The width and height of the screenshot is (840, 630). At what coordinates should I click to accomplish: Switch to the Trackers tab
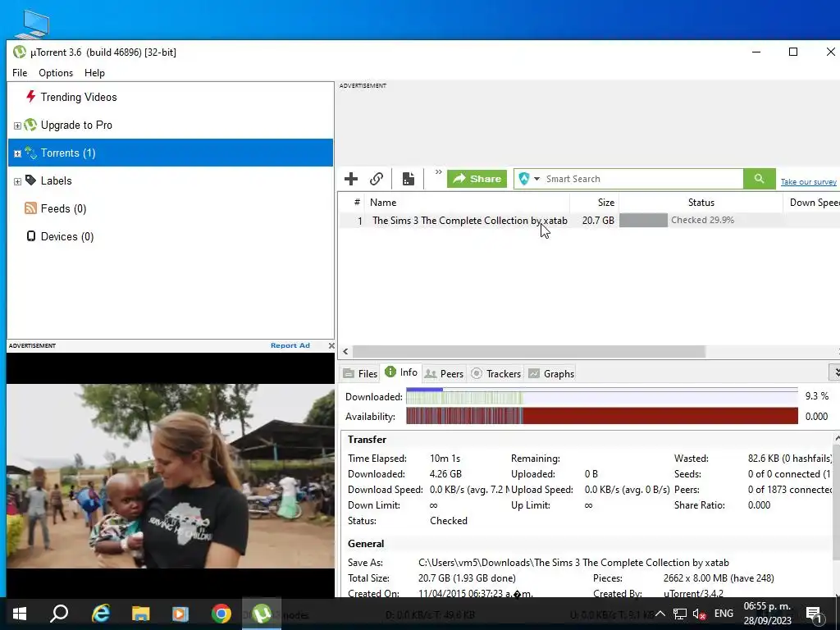(x=496, y=374)
